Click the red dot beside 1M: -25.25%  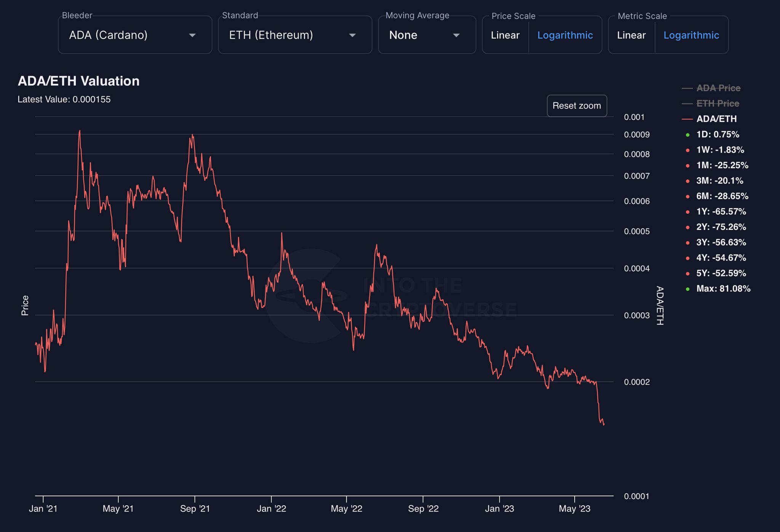(687, 166)
